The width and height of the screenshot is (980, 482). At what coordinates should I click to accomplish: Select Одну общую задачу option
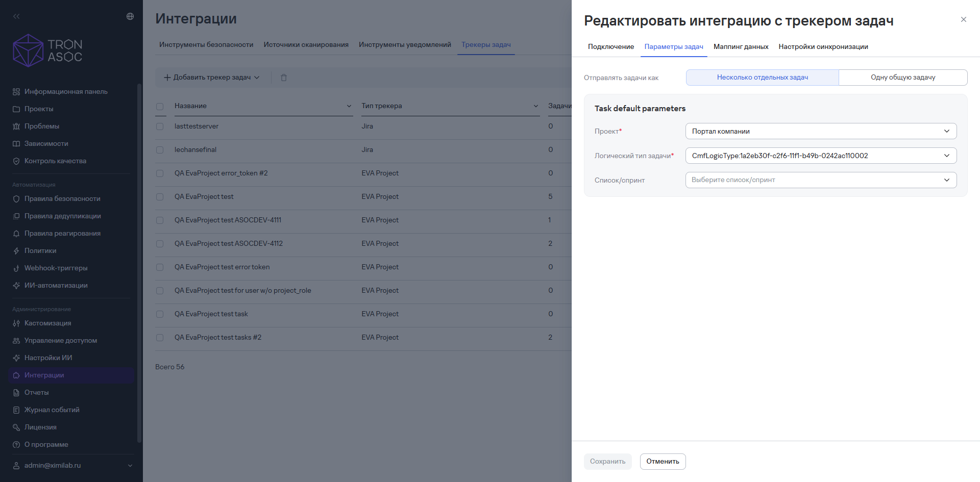(x=903, y=78)
